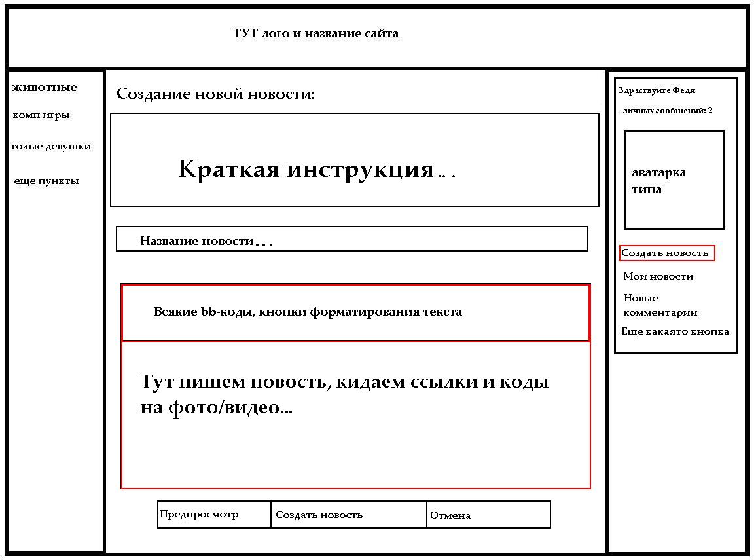Click the 'аватарка типа' avatar box

coord(674,180)
